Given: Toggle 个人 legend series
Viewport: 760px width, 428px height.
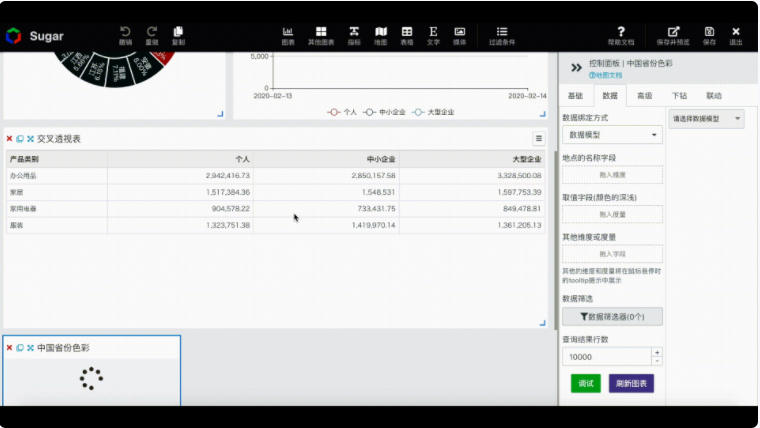Looking at the screenshot, I should pyautogui.click(x=342, y=112).
